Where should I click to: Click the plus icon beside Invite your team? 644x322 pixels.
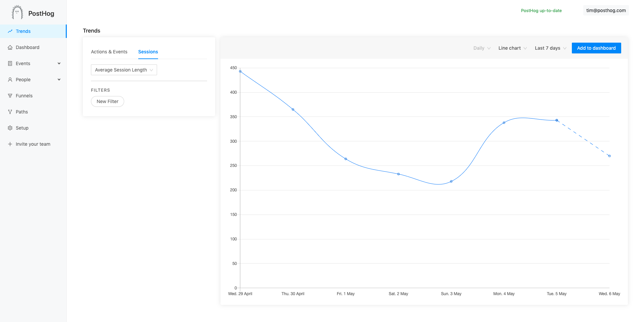point(10,144)
